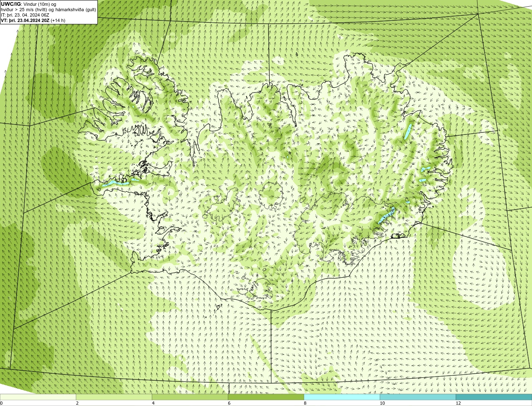Screen dimensions: 532x406
Task: Click the legend scale label "4"
Action: point(153,403)
